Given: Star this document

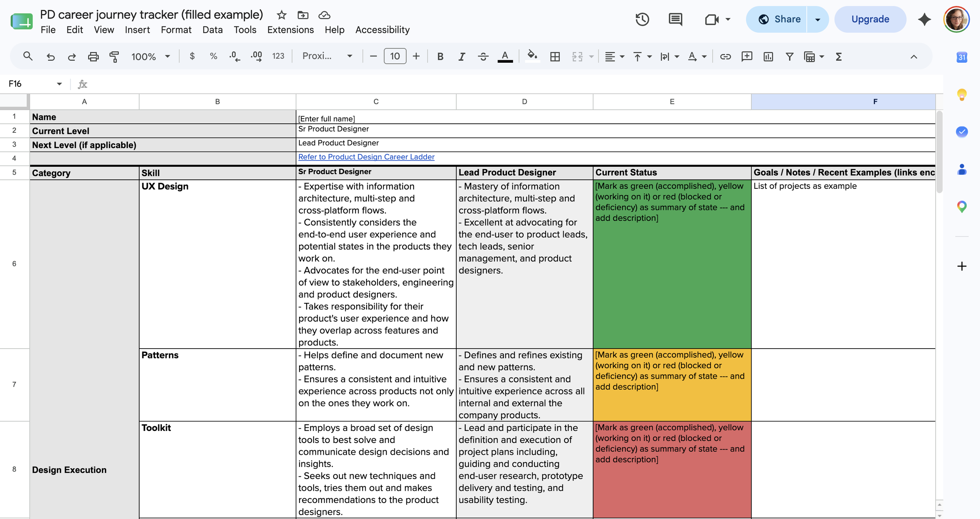Looking at the screenshot, I should (x=281, y=15).
